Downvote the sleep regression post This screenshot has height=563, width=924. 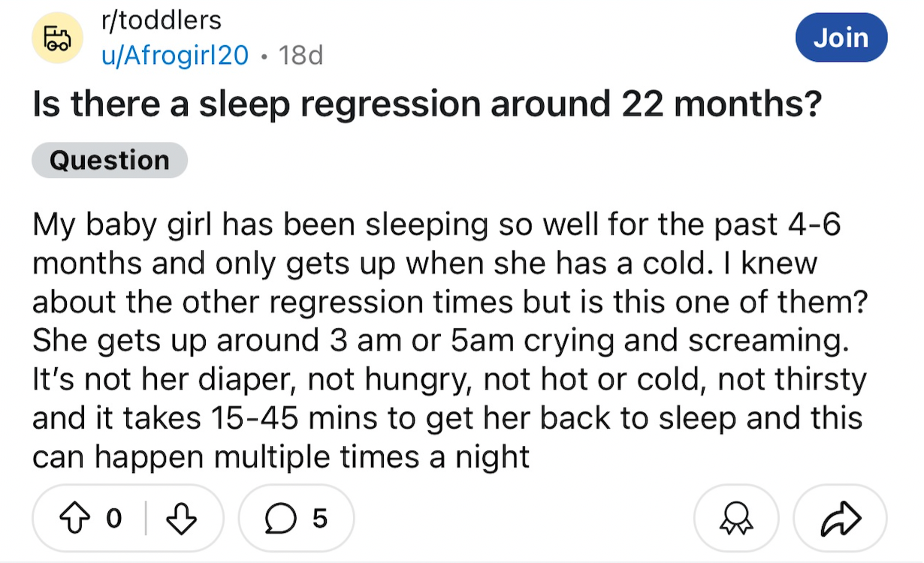(x=180, y=518)
